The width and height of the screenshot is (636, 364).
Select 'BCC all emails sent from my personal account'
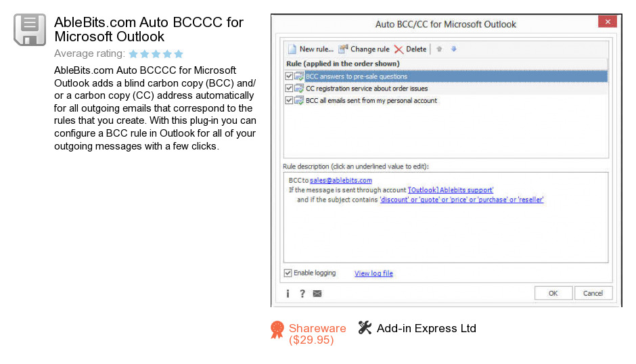[x=371, y=101]
